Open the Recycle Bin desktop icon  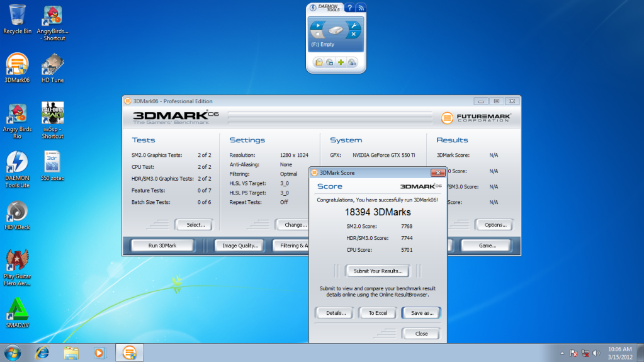tap(17, 19)
